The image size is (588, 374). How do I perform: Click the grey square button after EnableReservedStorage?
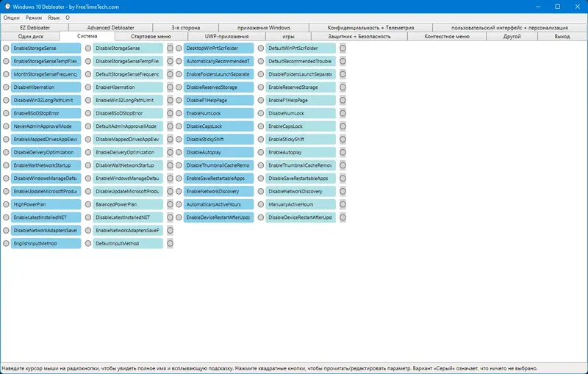point(343,87)
